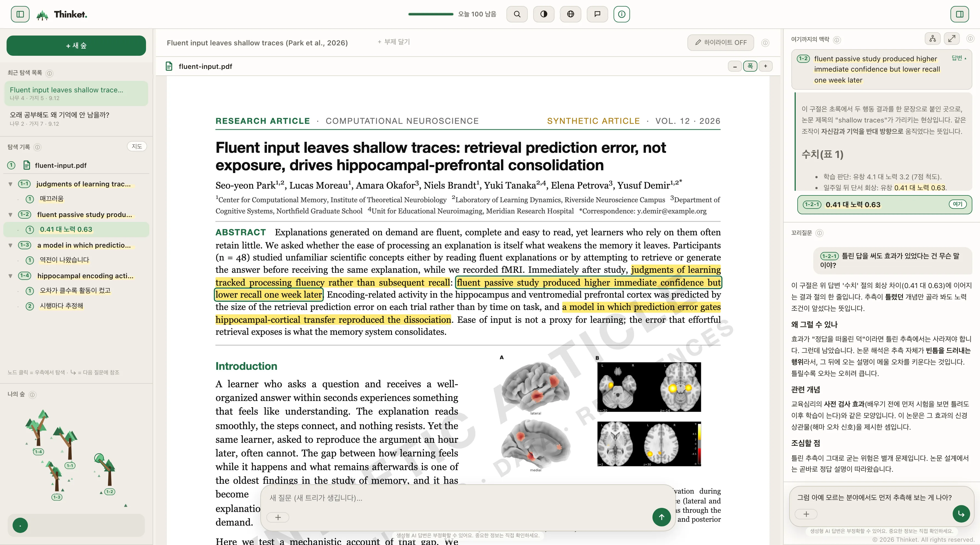Click plus attach button in follow-up box
Image resolution: width=980 pixels, height=545 pixels.
806,514
